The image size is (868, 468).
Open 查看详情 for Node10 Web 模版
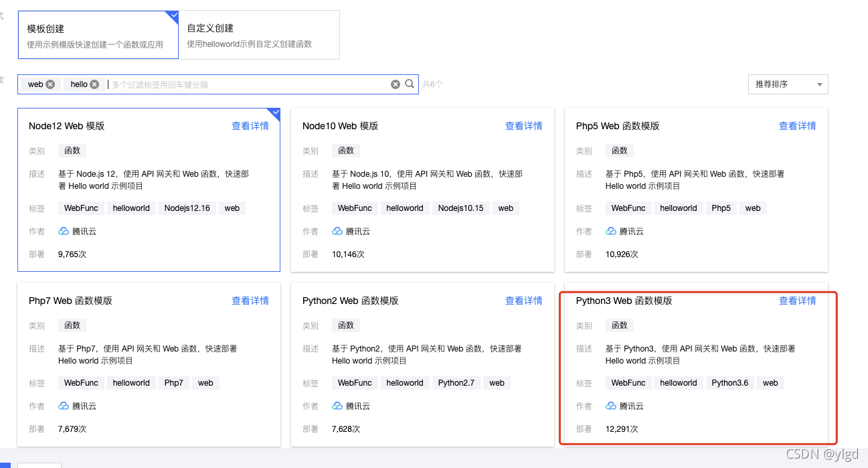(524, 126)
